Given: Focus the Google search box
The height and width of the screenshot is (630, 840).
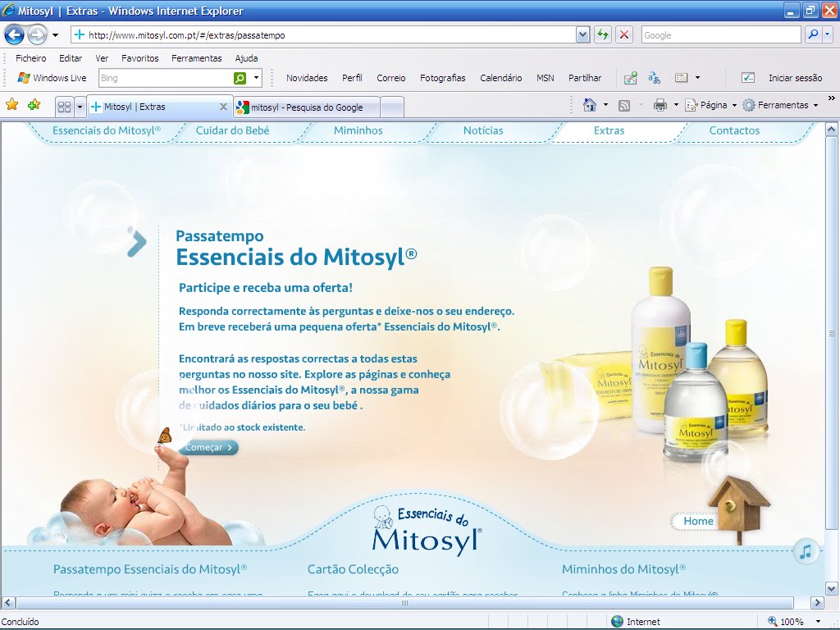Looking at the screenshot, I should 721,35.
